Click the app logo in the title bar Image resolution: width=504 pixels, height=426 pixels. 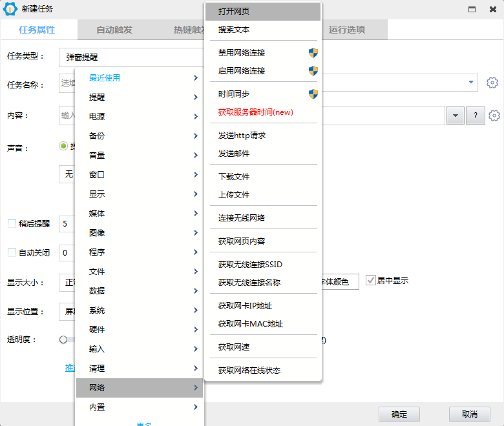coord(10,9)
